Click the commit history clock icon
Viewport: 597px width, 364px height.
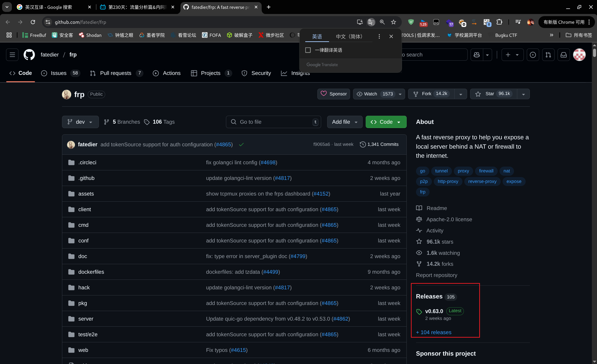point(362,144)
